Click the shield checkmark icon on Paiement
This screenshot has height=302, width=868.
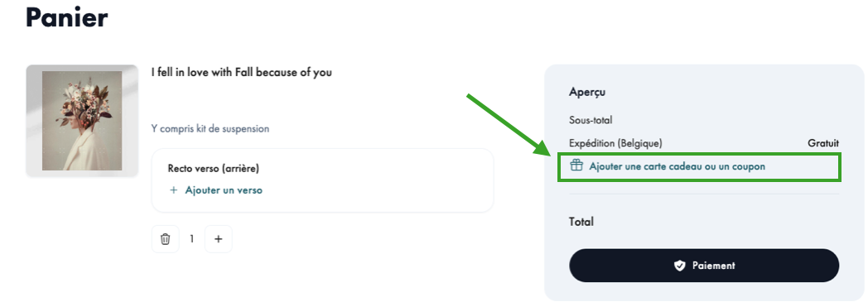tap(679, 266)
